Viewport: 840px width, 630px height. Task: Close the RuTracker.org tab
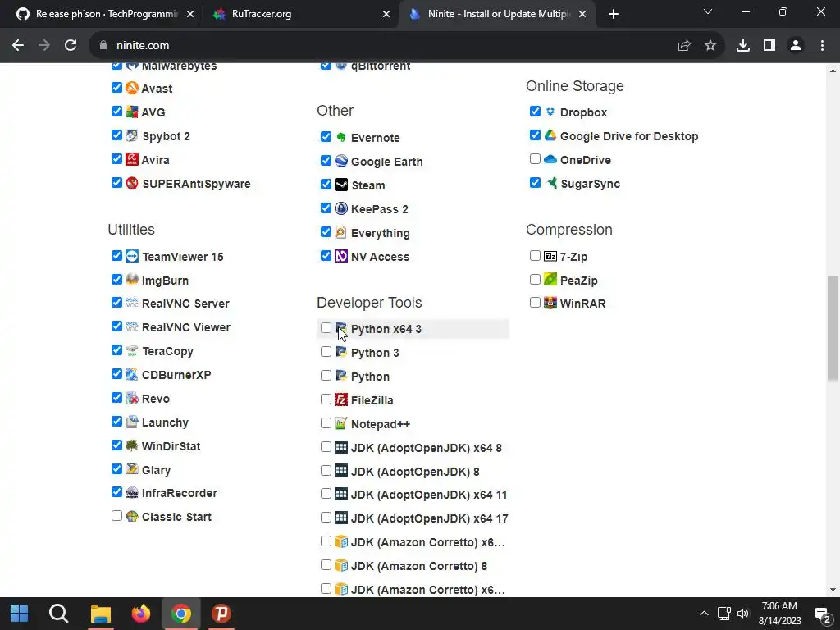click(386, 15)
